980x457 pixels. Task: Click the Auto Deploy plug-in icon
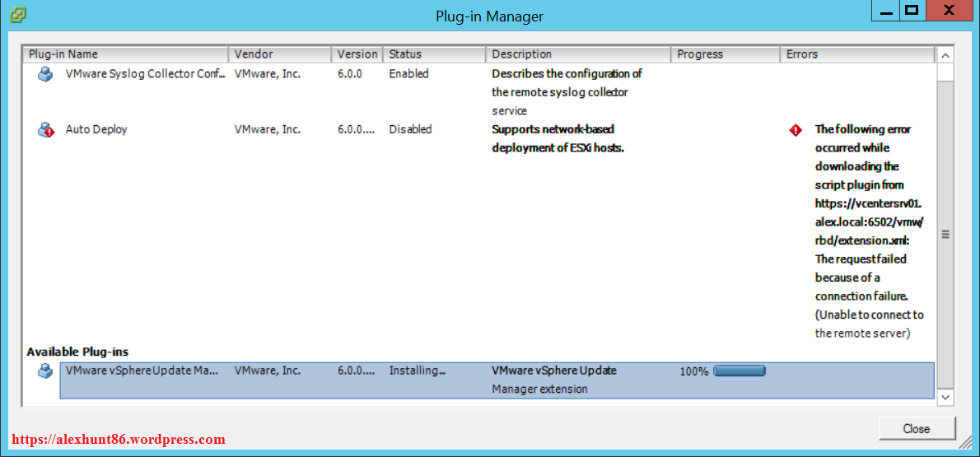pos(45,130)
